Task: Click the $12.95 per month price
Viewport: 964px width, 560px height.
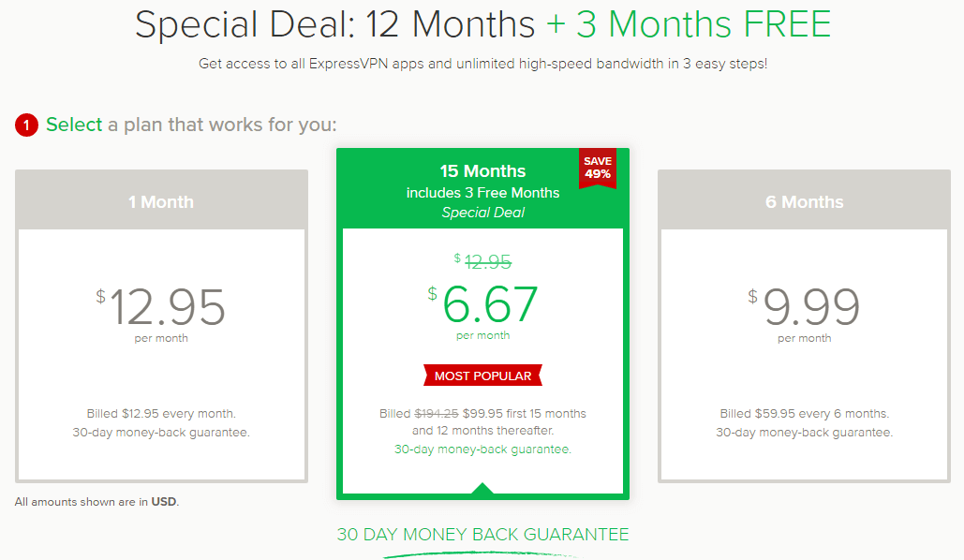Action: pos(161,314)
